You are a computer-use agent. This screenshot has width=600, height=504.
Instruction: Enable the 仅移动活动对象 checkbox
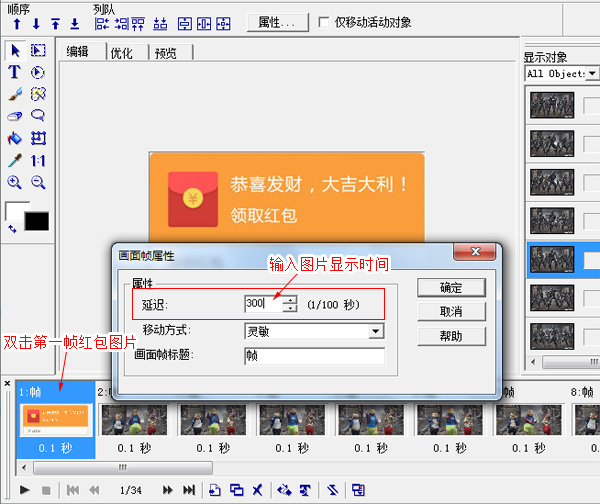pyautogui.click(x=323, y=22)
